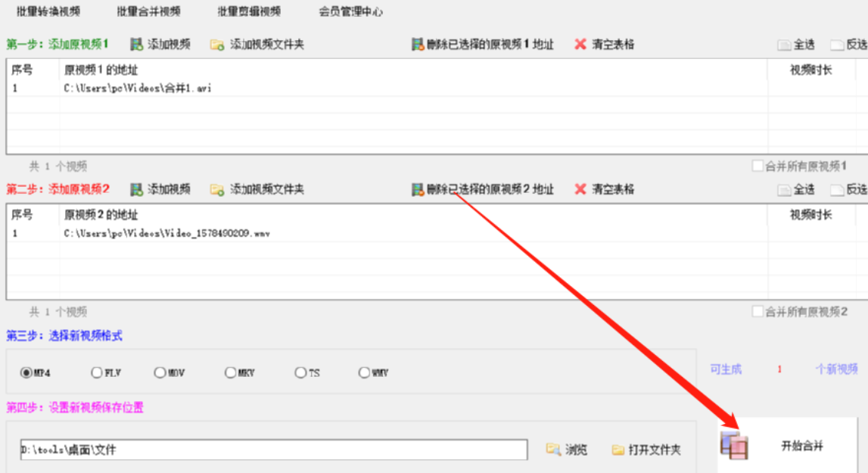Click 序号 header in 原视频1 table
Image resolution: width=868 pixels, height=473 pixels.
(x=22, y=70)
